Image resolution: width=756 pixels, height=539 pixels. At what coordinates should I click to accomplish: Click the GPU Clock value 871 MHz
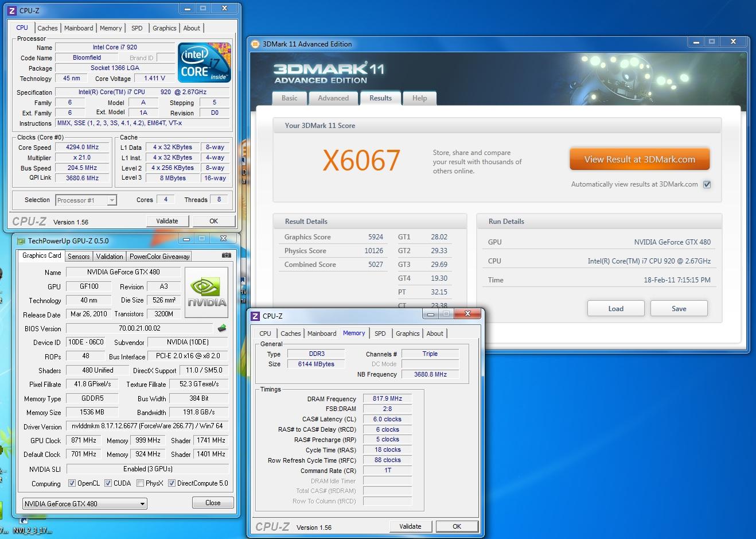(x=84, y=440)
